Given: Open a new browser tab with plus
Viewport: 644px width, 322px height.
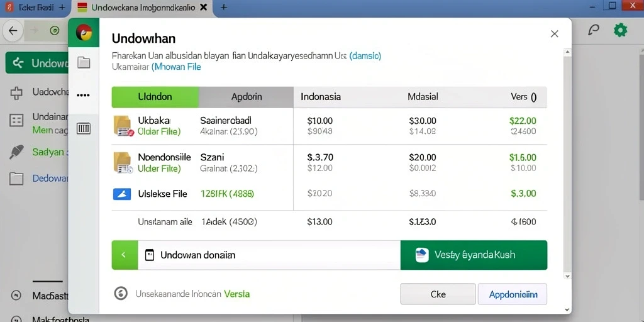Looking at the screenshot, I should 224,7.
